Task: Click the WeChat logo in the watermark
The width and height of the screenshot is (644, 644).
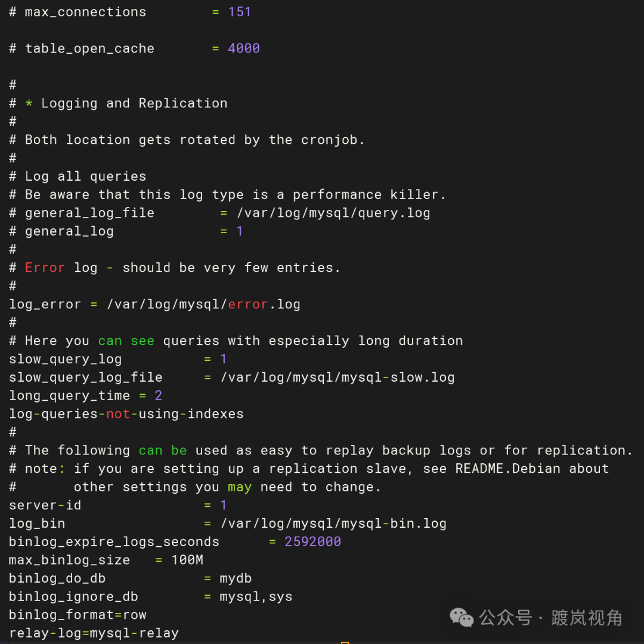Action: pyautogui.click(x=462, y=618)
